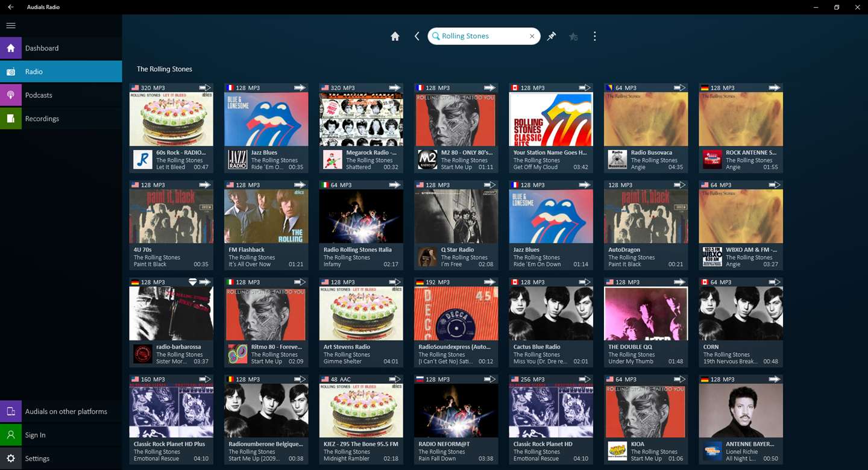
Task: Play the Your Station Name Goes Here cover art
Action: (551, 119)
